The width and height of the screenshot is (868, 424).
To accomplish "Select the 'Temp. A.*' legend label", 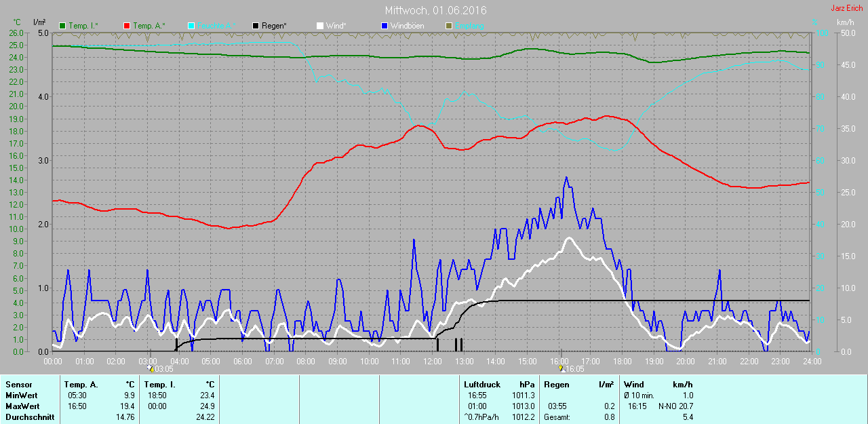I will (x=149, y=26).
